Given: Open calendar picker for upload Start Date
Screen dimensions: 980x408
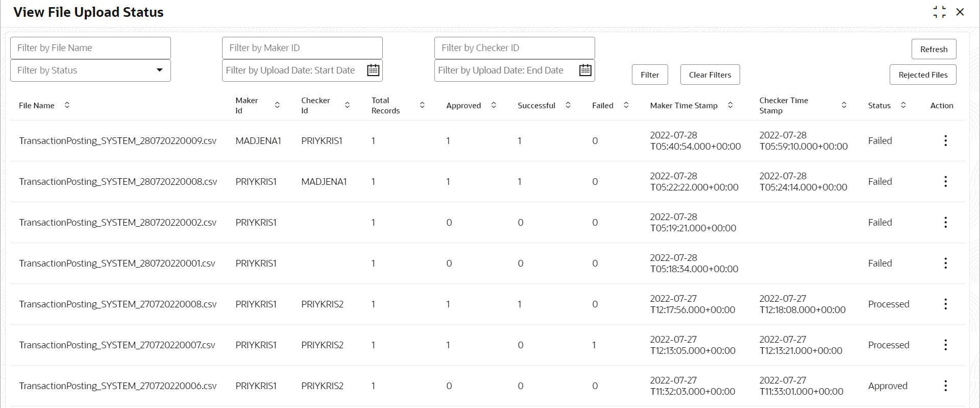Looking at the screenshot, I should pyautogui.click(x=373, y=70).
